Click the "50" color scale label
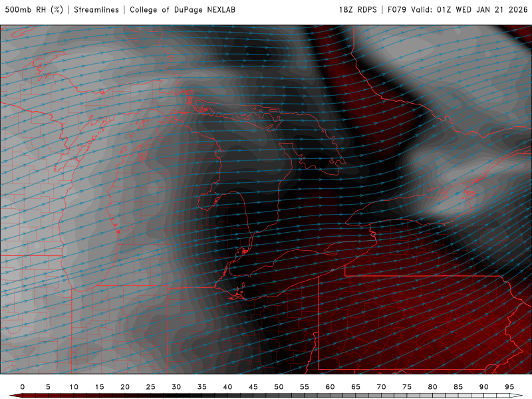The image size is (532, 399). click(279, 387)
